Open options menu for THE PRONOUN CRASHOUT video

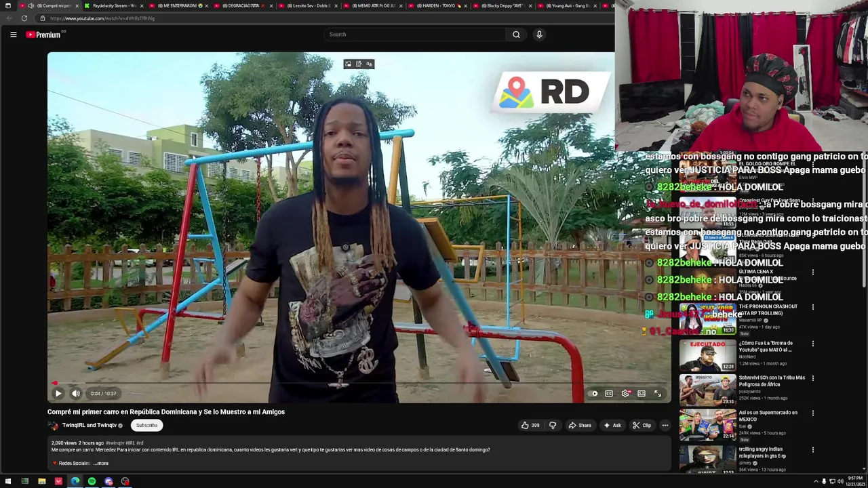tap(813, 307)
